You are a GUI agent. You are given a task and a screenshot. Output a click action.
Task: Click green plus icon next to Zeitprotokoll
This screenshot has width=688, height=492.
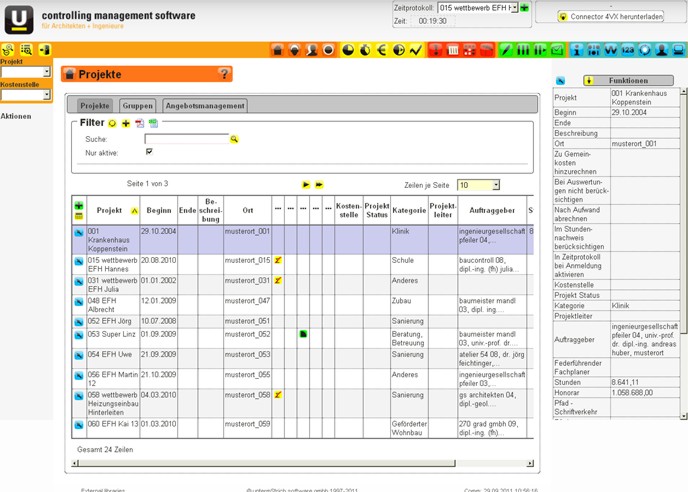[x=524, y=8]
